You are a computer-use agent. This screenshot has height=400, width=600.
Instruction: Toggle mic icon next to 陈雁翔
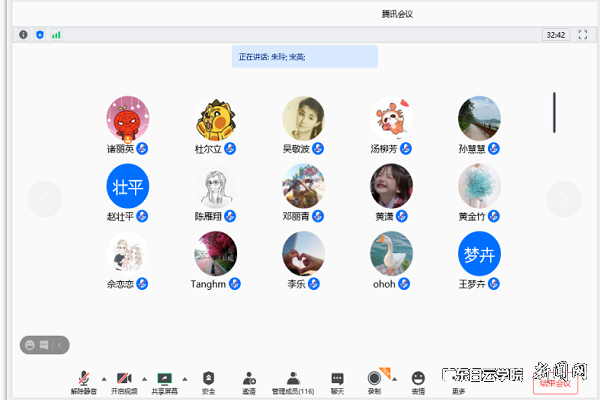point(230,216)
